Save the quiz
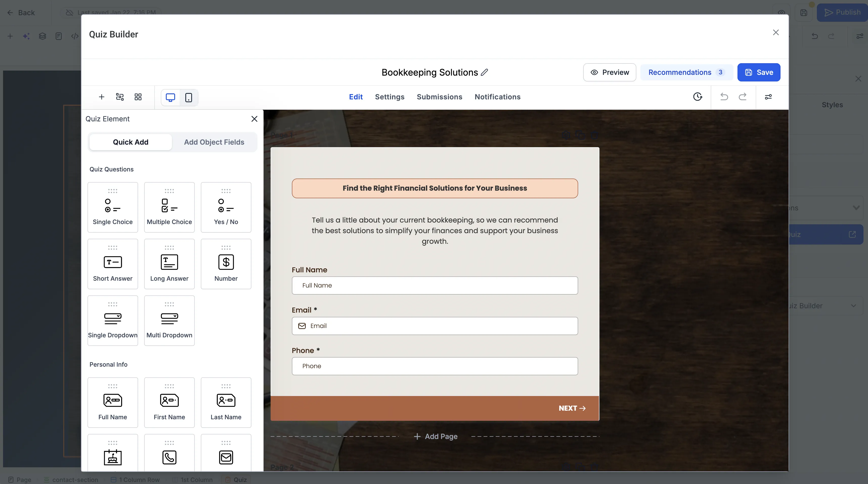Screen dimensions: 868x484 point(758,72)
